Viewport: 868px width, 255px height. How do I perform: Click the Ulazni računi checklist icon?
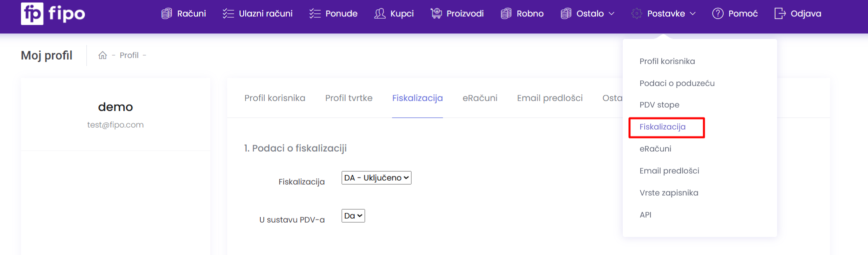click(228, 13)
